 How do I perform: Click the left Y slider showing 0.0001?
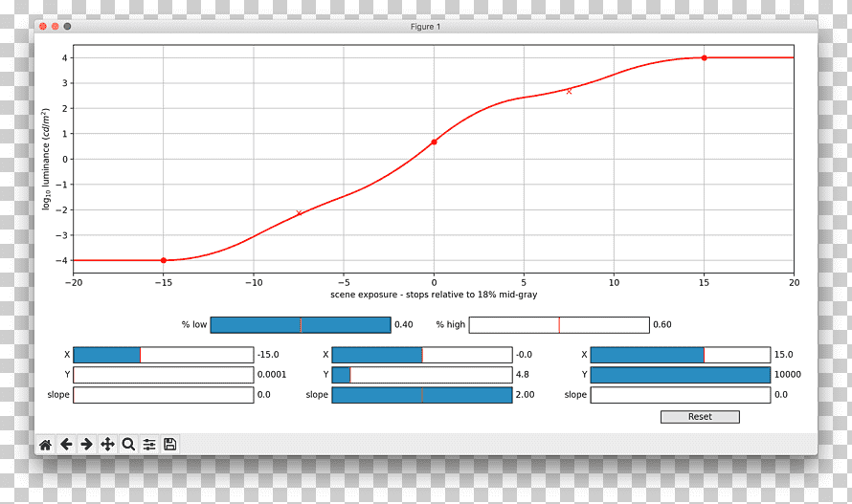(x=164, y=375)
